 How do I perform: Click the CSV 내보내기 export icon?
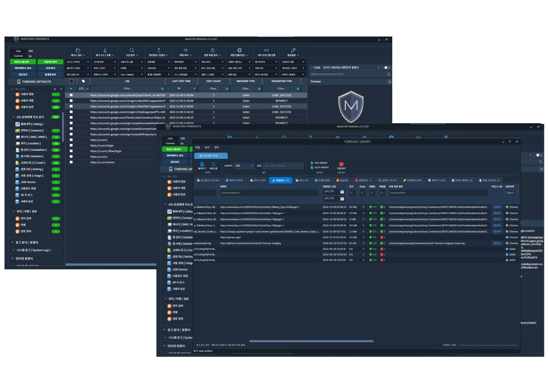[312, 163]
